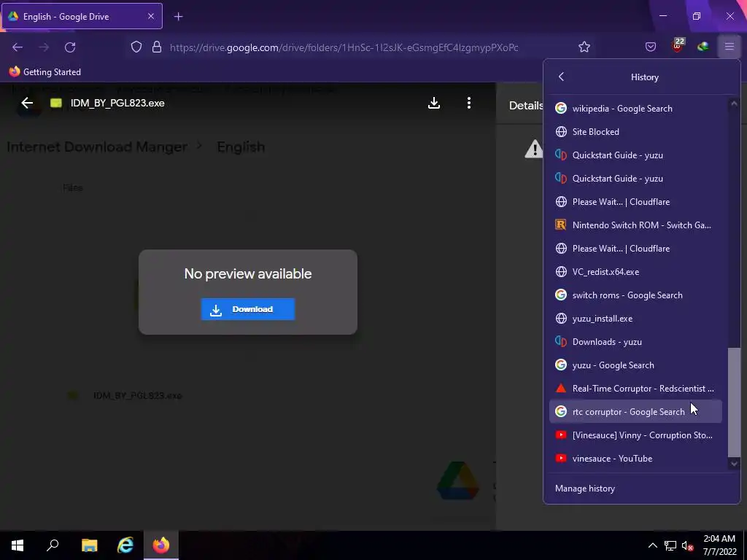This screenshot has height=560, width=747.
Task: Open 'vinesauce - YouTube' history entry
Action: point(635,458)
